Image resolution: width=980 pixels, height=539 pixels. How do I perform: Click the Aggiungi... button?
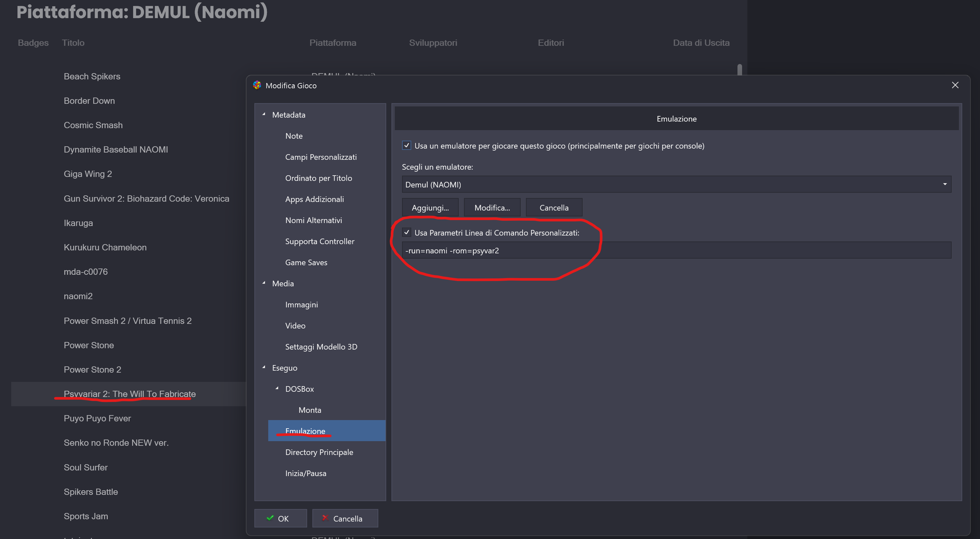430,208
